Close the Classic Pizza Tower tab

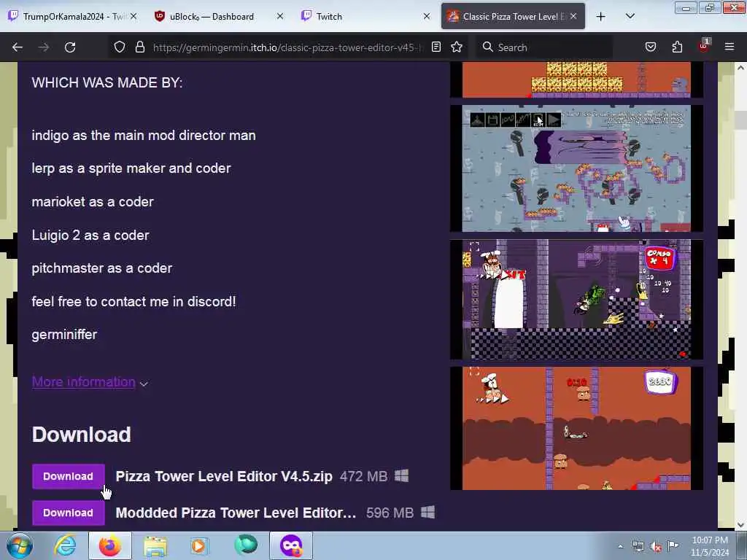[573, 16]
